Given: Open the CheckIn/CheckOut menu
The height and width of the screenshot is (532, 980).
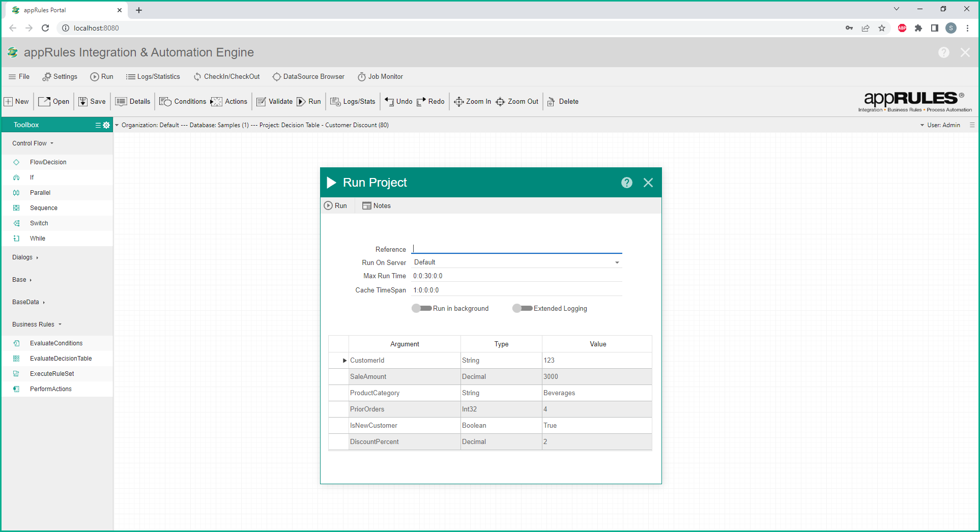Looking at the screenshot, I should point(226,77).
